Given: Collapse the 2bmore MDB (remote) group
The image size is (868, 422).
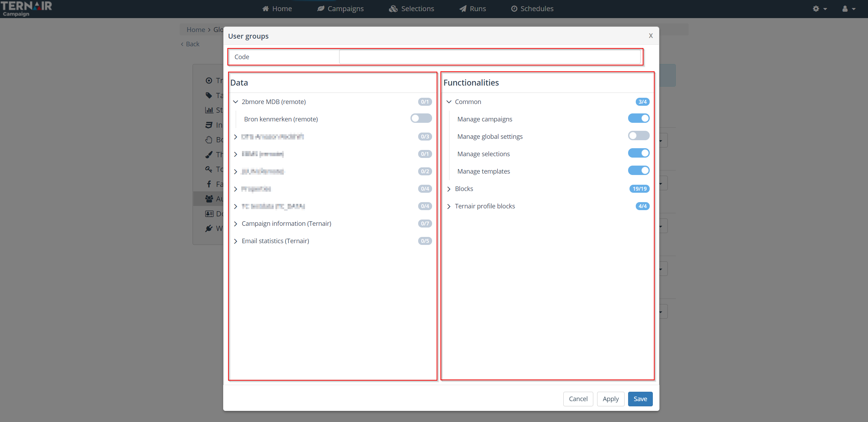Looking at the screenshot, I should click(x=236, y=102).
